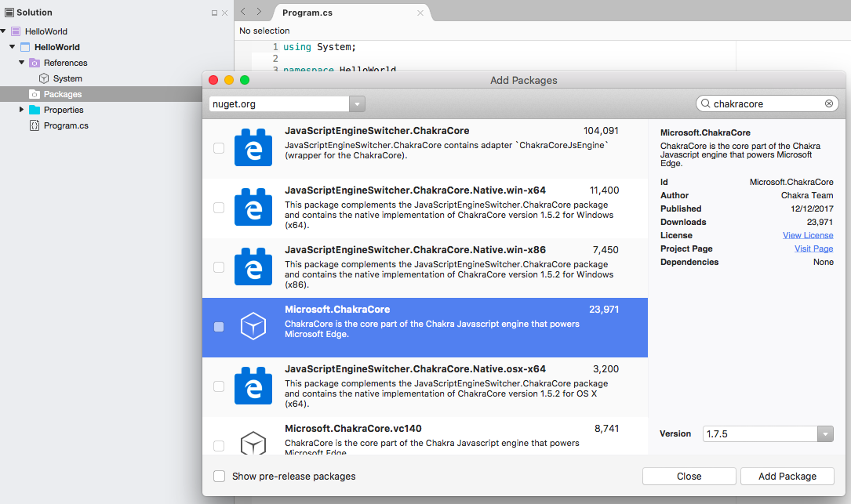851x504 pixels.
Task: Select Program.cs in solution tree
Action: point(66,125)
